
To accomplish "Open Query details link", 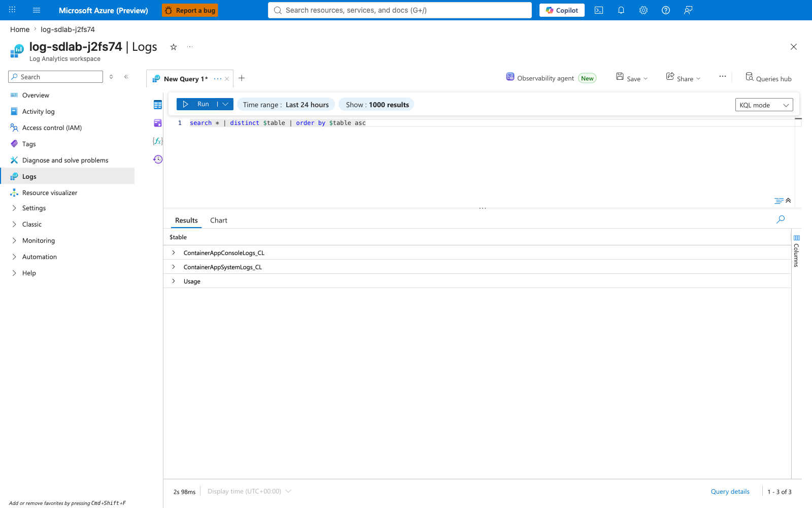I will pos(730,491).
